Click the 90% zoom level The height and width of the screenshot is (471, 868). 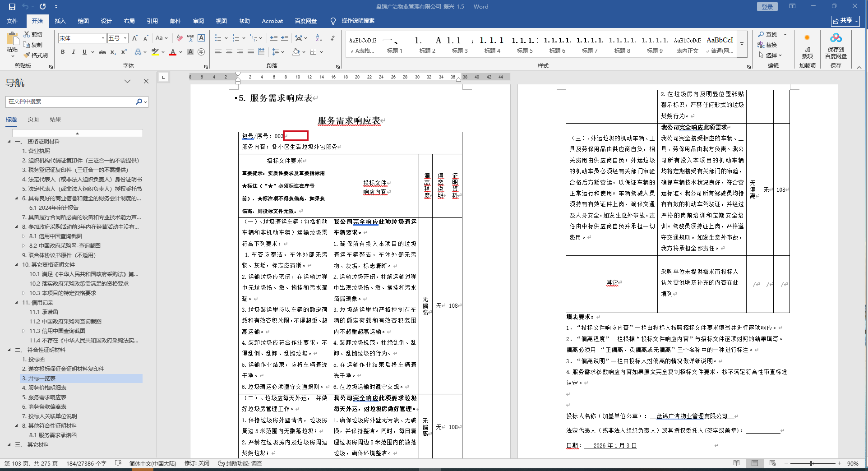point(853,463)
